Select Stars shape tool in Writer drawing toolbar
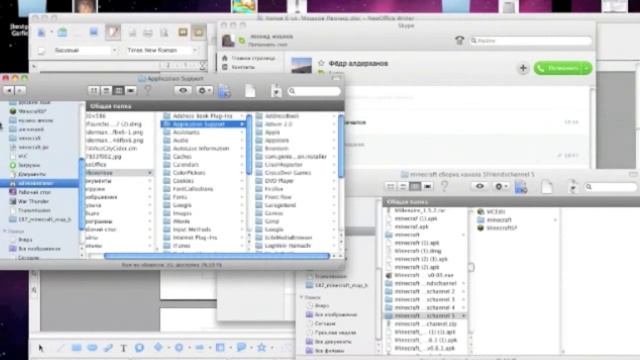Image resolution: width=640 pixels, height=360 pixels. coord(261,348)
